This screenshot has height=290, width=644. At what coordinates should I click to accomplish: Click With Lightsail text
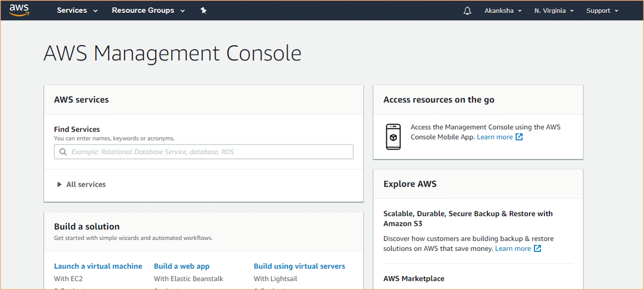275,279
